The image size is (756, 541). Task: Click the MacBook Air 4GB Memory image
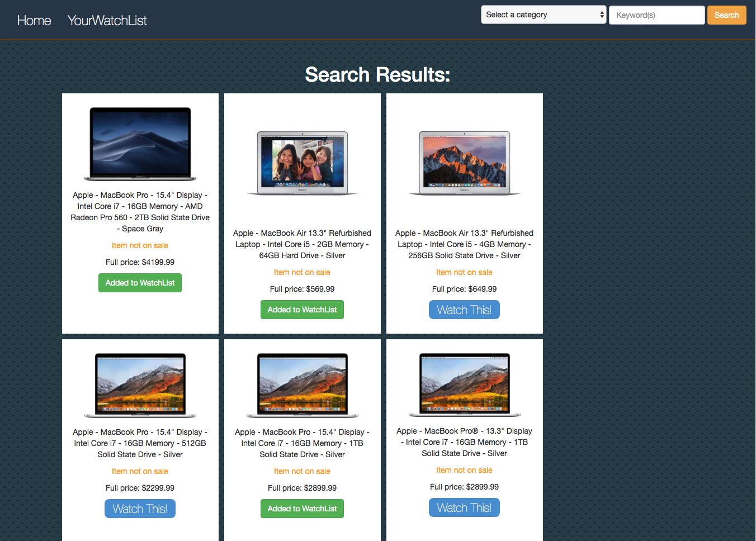[465, 163]
